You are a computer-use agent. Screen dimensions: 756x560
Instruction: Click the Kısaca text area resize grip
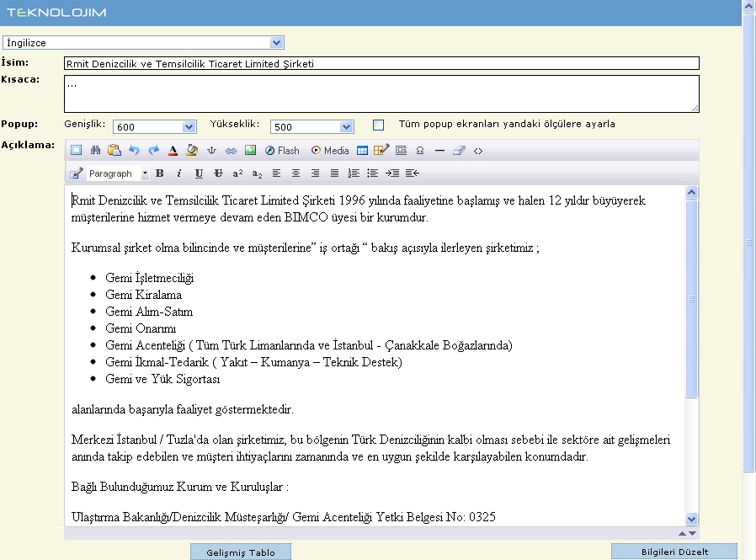tap(695, 109)
